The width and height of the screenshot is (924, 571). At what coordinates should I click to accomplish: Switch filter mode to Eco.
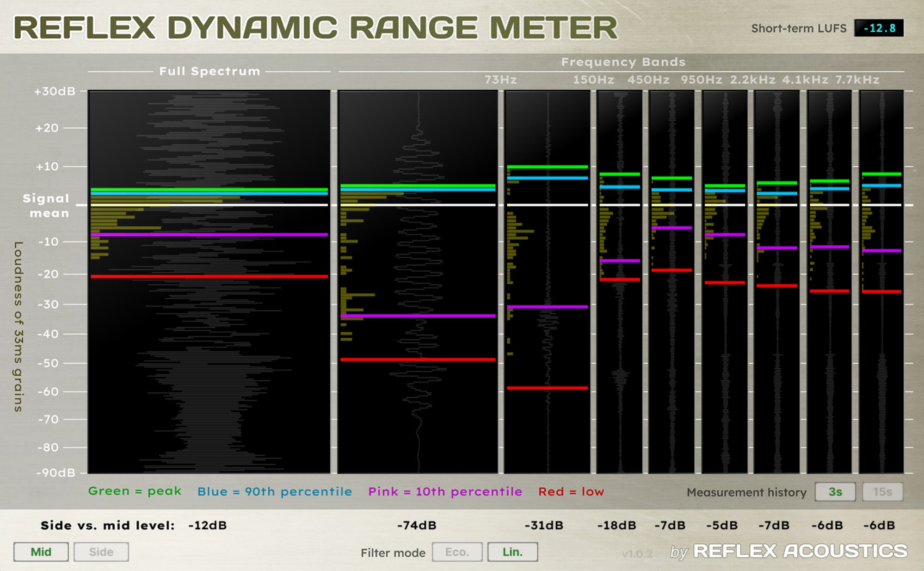(x=457, y=552)
